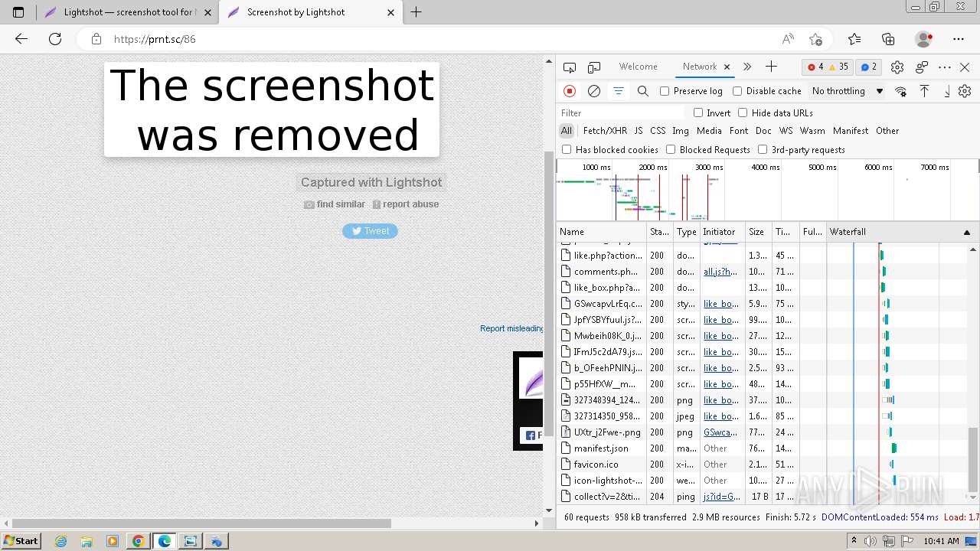Open DevTools settings gear in top bar

coord(897,67)
